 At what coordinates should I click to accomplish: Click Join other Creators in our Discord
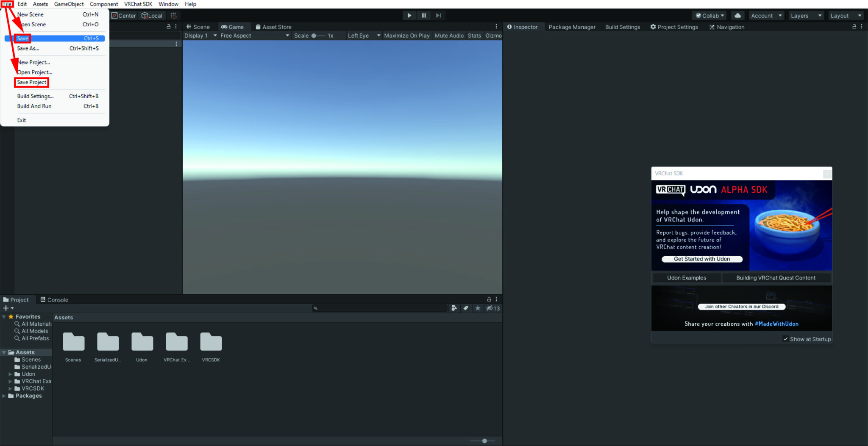click(741, 306)
